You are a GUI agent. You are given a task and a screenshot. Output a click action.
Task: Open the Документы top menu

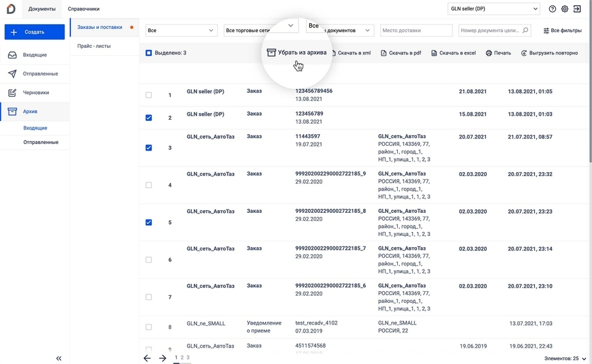pyautogui.click(x=42, y=9)
